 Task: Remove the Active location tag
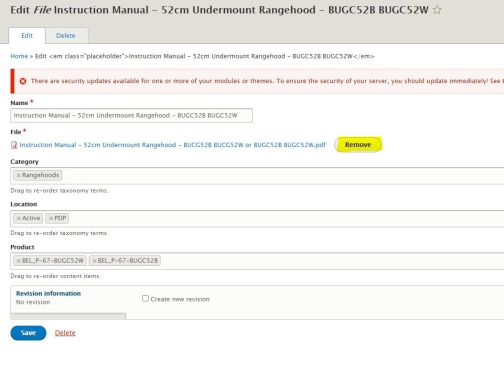coord(19,218)
